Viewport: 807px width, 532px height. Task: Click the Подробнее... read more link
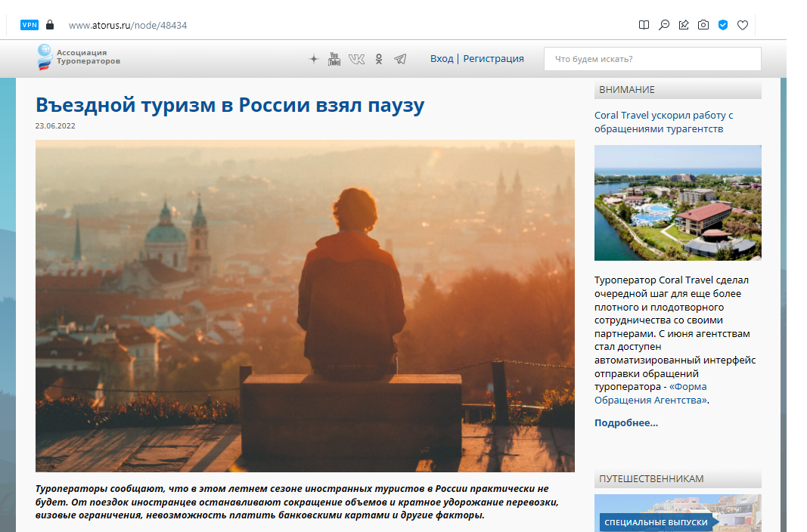click(625, 422)
